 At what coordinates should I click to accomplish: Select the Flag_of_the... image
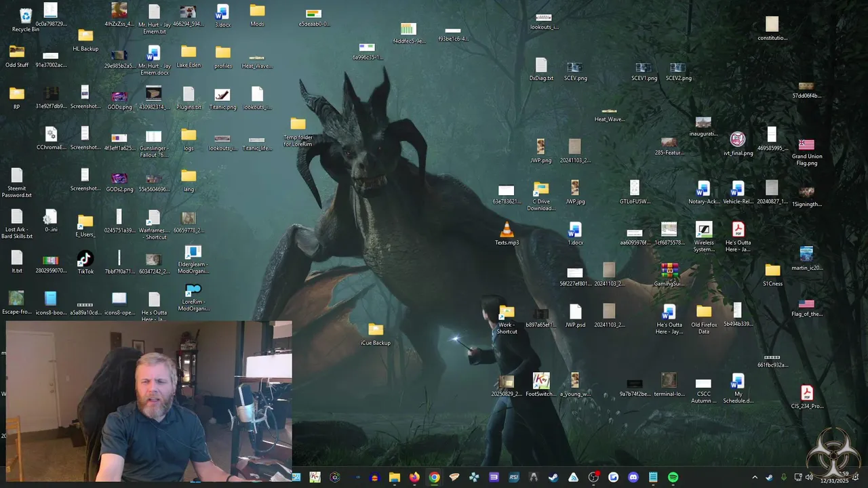(807, 308)
